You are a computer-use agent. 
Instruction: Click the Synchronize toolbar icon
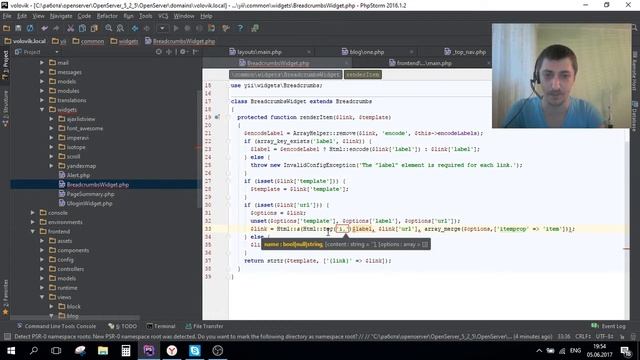30,28
